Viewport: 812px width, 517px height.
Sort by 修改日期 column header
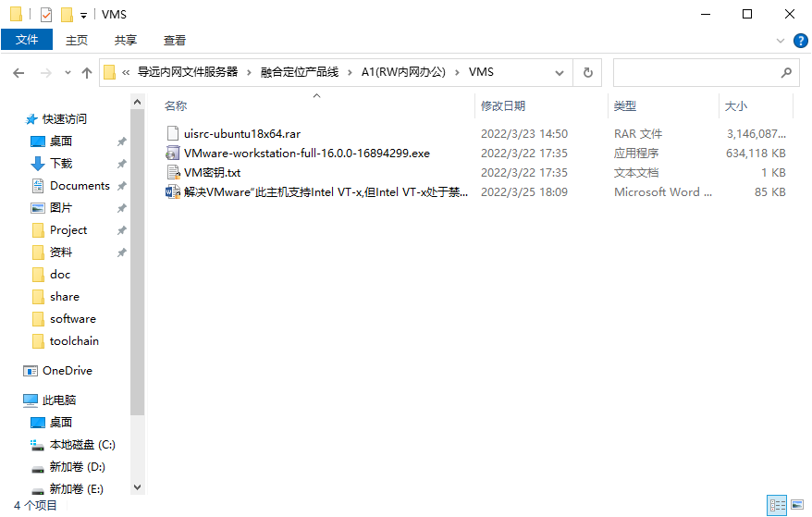[x=503, y=106]
